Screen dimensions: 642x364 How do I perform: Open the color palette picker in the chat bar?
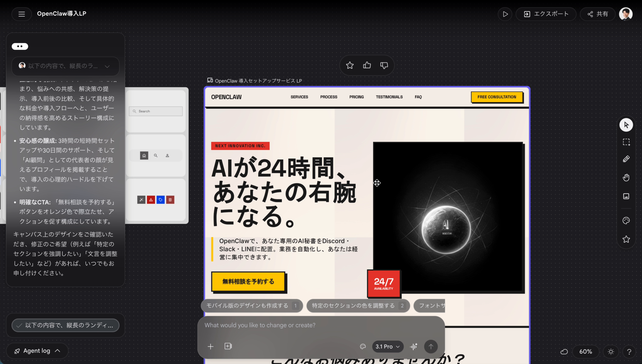[x=363, y=347]
